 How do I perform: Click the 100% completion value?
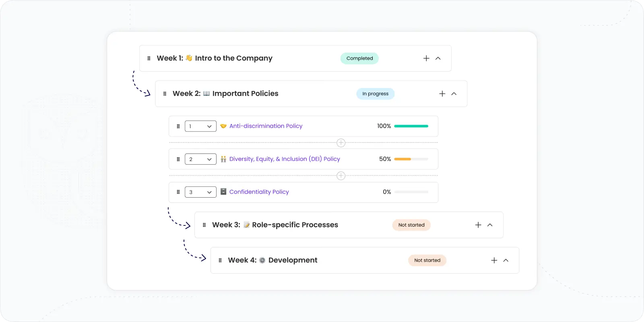pos(384,126)
